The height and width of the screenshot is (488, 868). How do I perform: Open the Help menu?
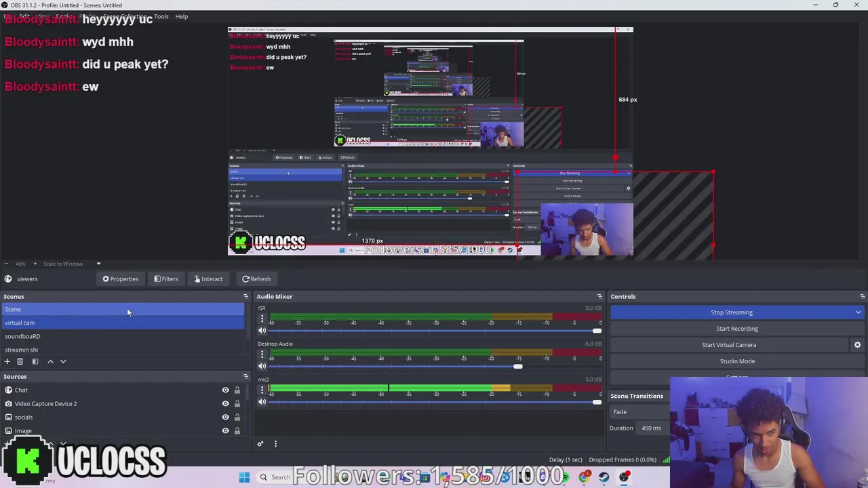[182, 16]
